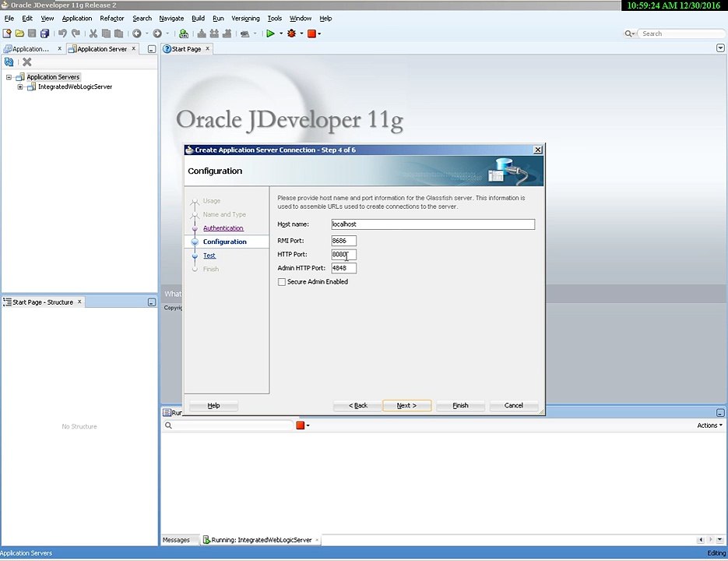Open the editor tab list dropdown at top right

[x=720, y=48]
